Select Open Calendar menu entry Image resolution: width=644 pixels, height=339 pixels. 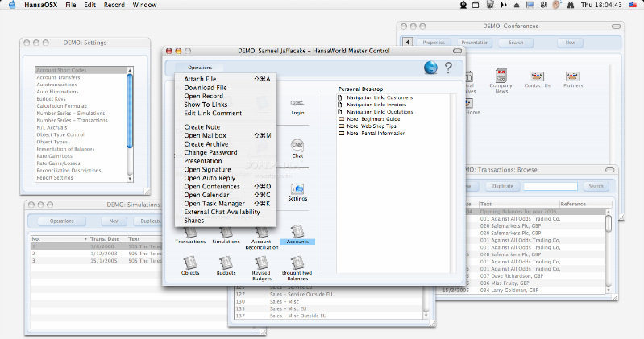[226, 195]
